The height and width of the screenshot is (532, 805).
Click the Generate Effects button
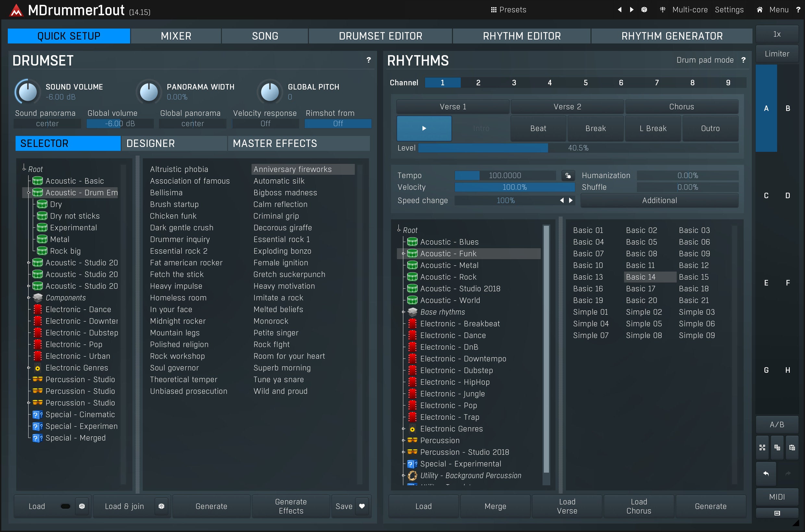click(290, 506)
